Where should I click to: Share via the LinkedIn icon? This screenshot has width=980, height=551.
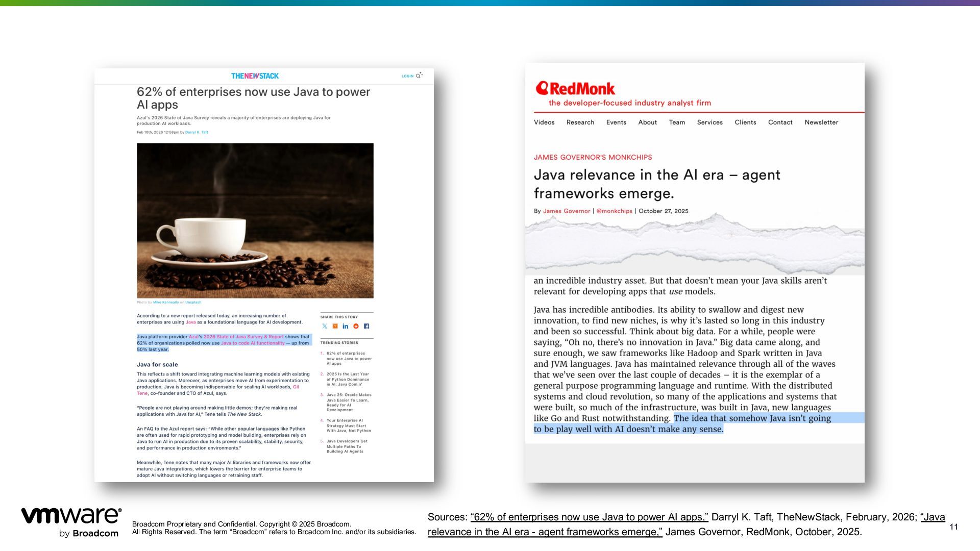(346, 326)
